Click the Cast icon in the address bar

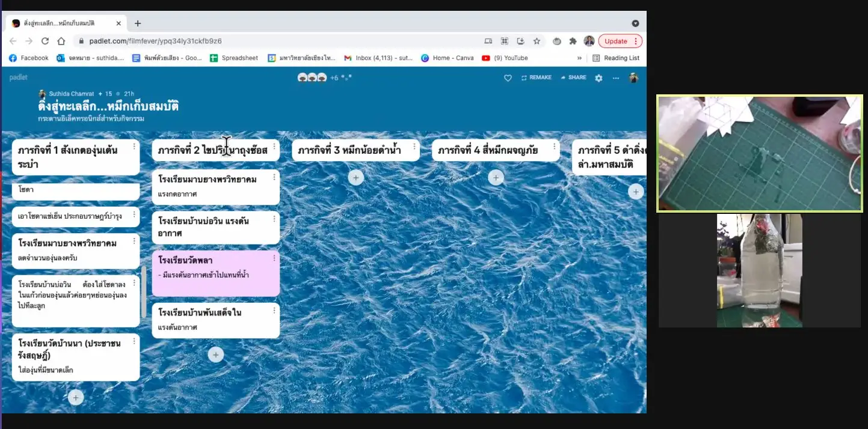click(x=488, y=41)
